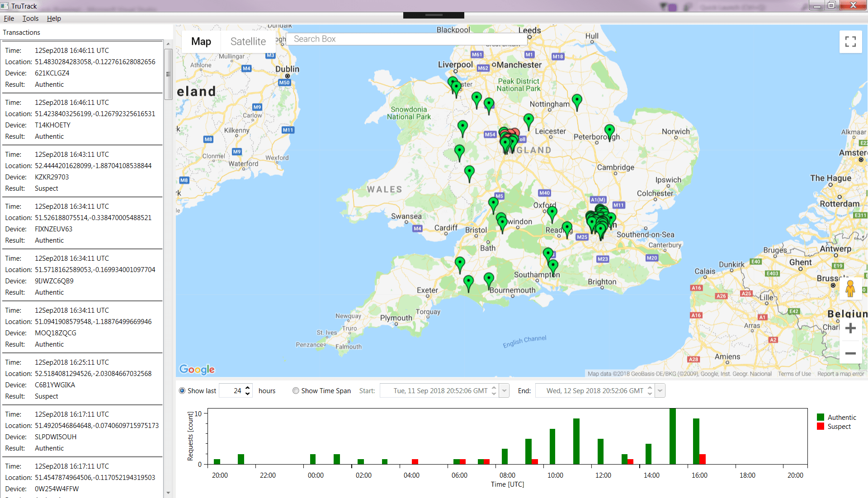Click the green map marker near Peterborough
The height and width of the screenshot is (498, 868).
(x=609, y=133)
